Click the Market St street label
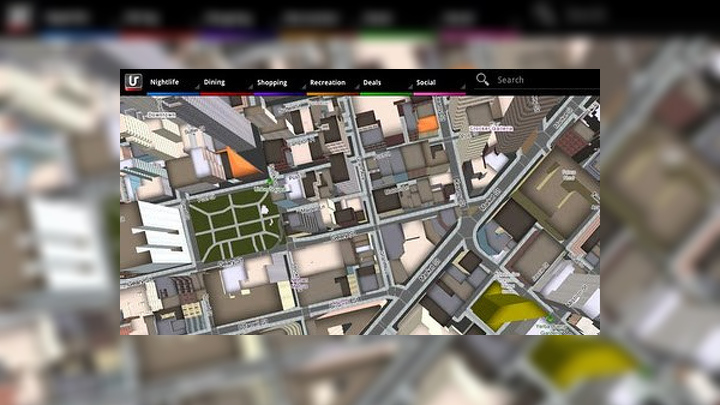 pos(432,268)
